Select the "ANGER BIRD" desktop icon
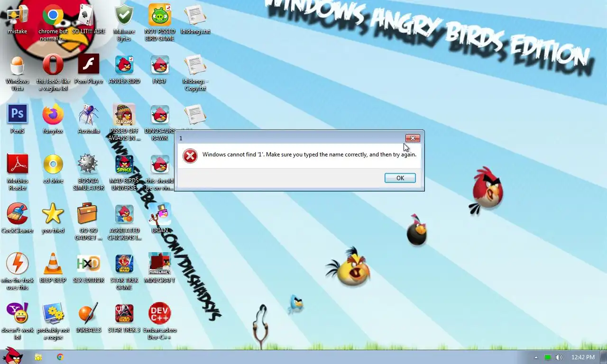Screen dimensions: 607x364 click(124, 69)
